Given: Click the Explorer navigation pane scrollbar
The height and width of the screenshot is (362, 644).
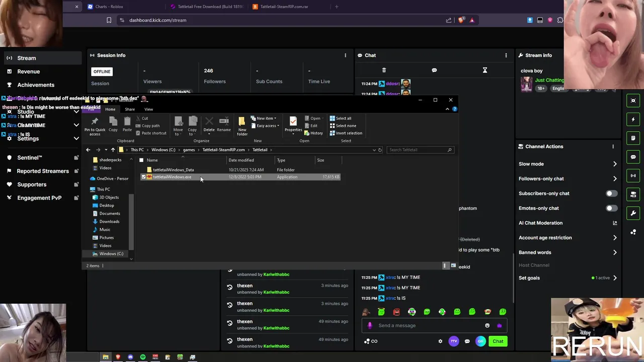Looking at the screenshot, I should point(131,221).
